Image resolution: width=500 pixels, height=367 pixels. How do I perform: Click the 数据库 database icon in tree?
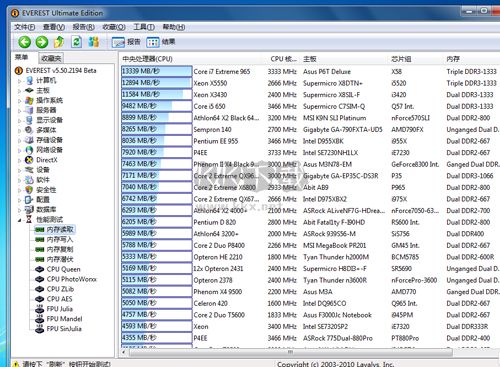[29, 209]
